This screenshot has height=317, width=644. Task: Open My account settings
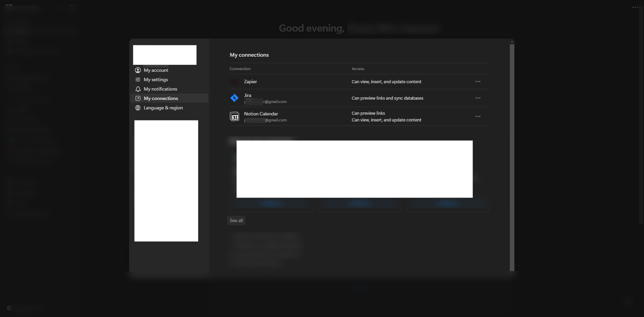169,70
